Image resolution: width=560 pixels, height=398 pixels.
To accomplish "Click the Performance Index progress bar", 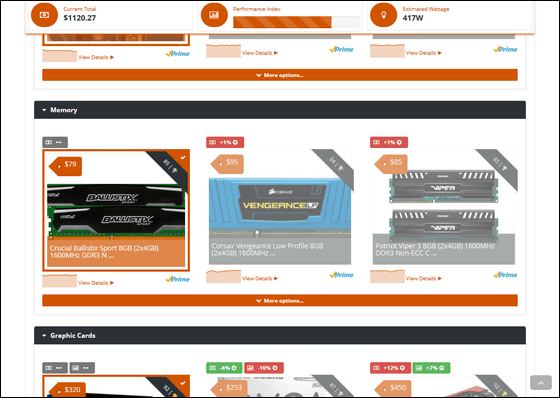I will tap(296, 22).
